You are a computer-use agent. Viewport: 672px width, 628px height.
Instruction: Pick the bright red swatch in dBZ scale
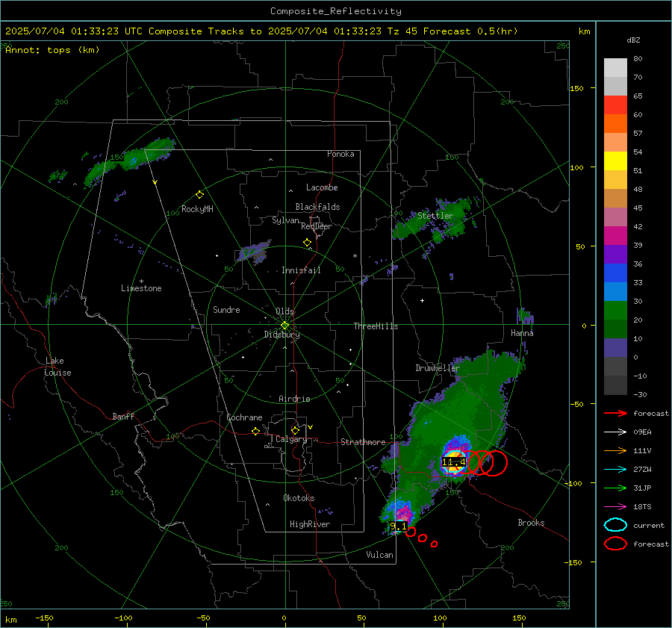615,105
